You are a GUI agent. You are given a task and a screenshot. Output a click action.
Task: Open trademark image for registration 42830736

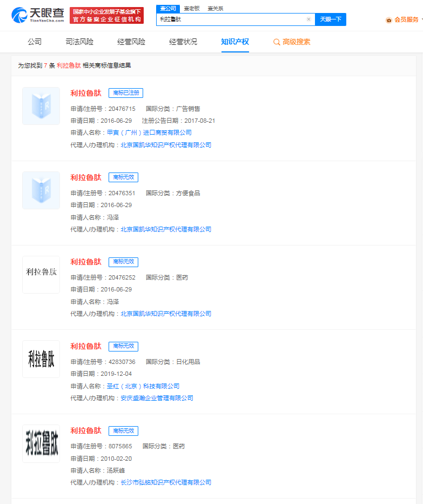pos(41,359)
